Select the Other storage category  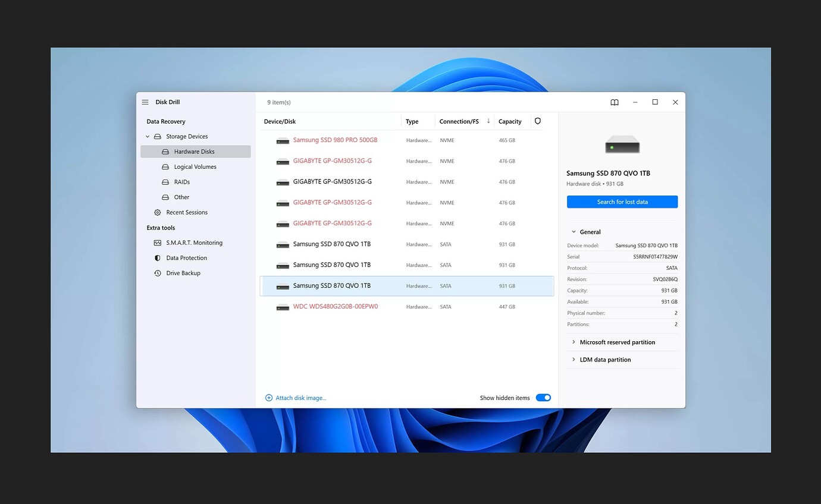181,197
